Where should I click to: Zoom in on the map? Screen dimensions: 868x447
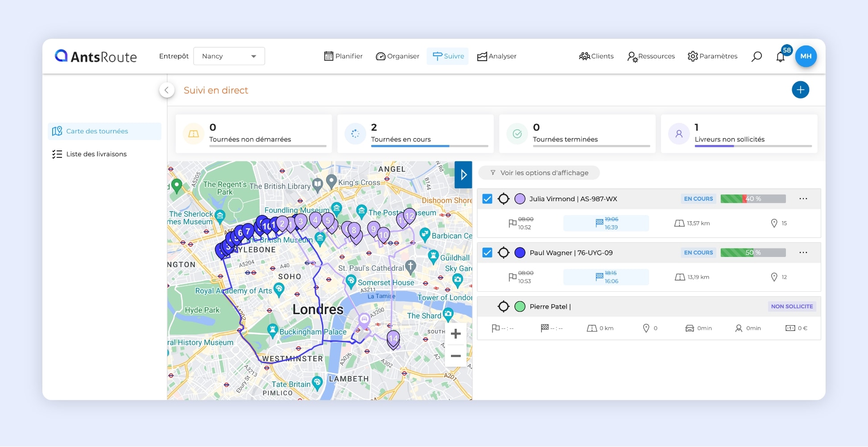coord(455,334)
